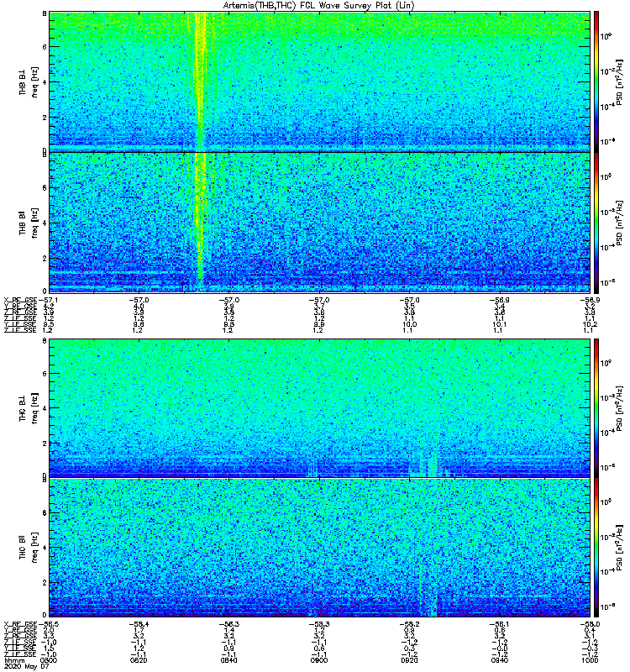
Task: Select the 'THC B⊥ freq [Hz]' axis label
Action: [x=29, y=408]
